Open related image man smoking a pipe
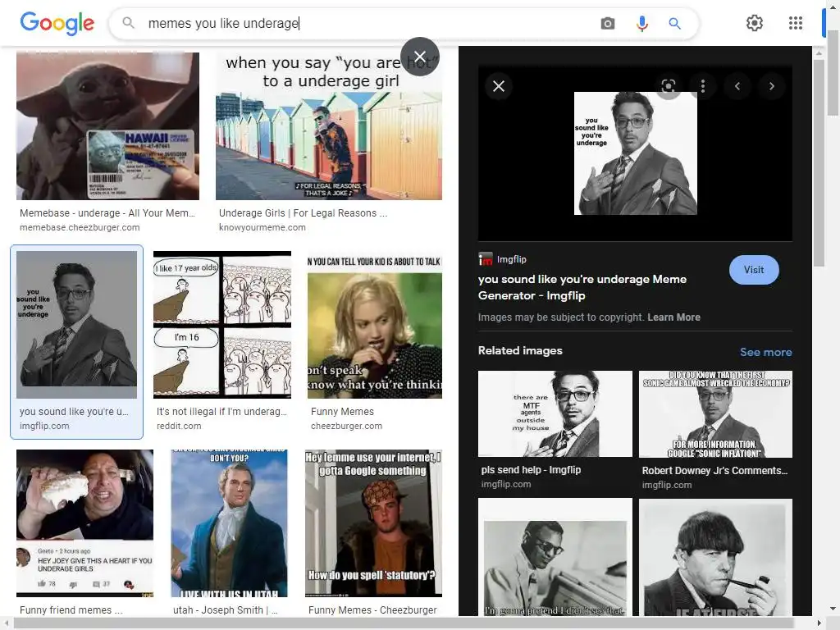 [x=715, y=557]
